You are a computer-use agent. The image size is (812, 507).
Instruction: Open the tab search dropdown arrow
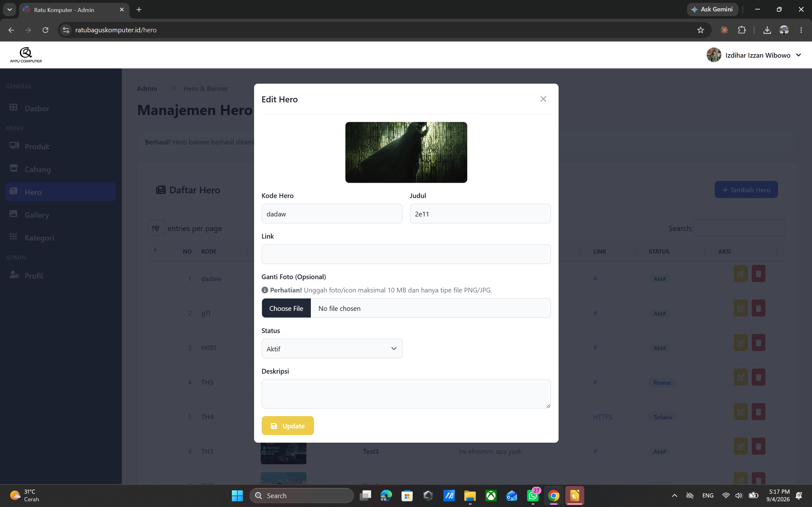click(x=10, y=10)
